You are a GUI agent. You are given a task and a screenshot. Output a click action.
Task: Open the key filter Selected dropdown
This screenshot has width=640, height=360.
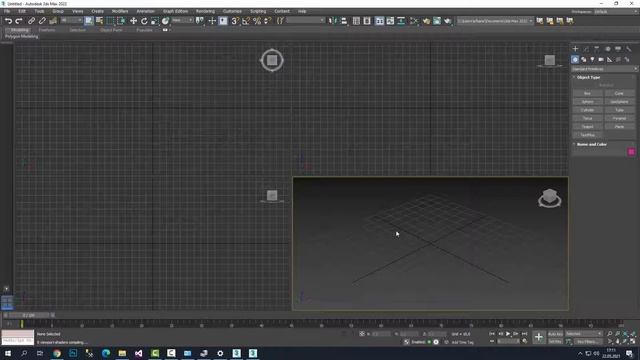(584, 334)
